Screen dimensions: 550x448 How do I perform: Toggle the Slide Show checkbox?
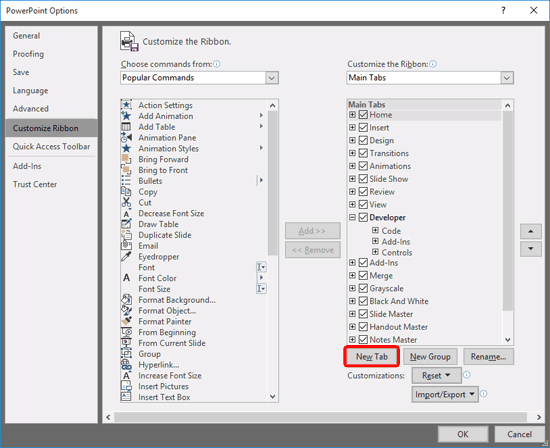363,179
